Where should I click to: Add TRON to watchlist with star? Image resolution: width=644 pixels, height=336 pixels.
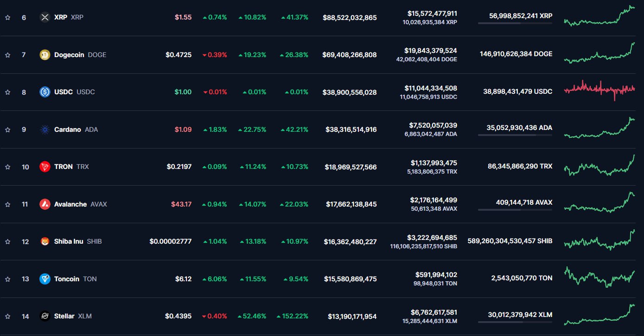coord(7,167)
